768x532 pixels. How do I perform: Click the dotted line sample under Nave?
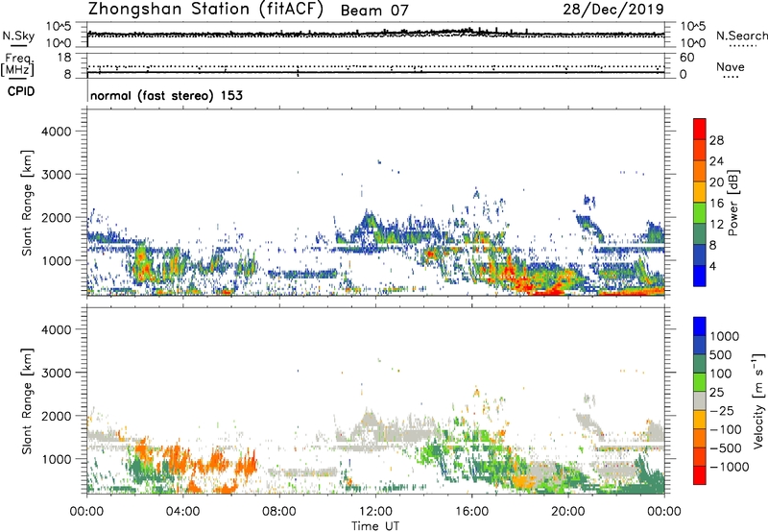(x=732, y=77)
